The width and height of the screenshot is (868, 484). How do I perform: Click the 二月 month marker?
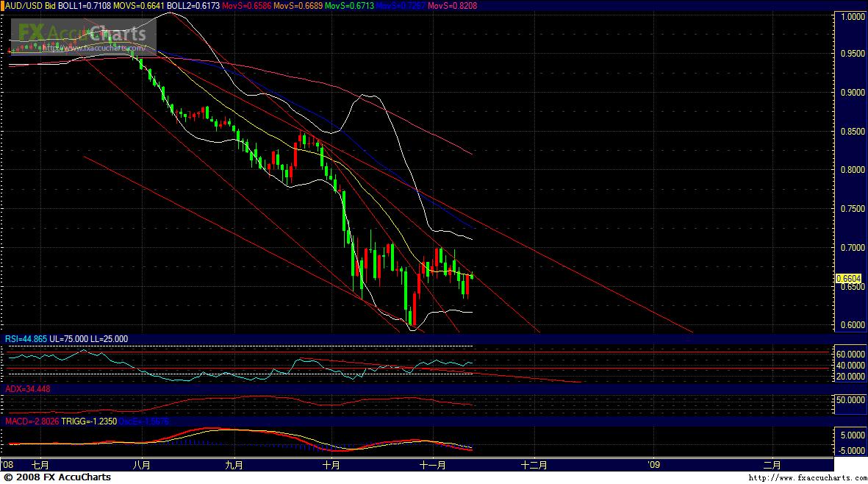(x=772, y=465)
